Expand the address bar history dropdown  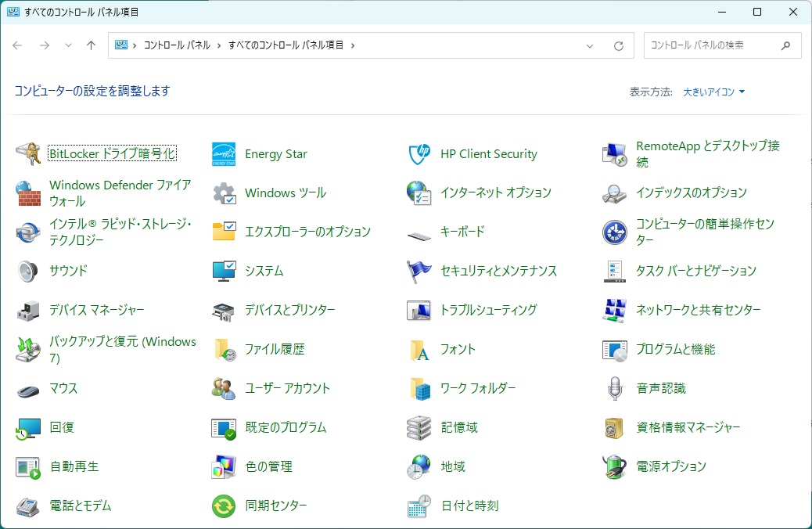click(589, 45)
